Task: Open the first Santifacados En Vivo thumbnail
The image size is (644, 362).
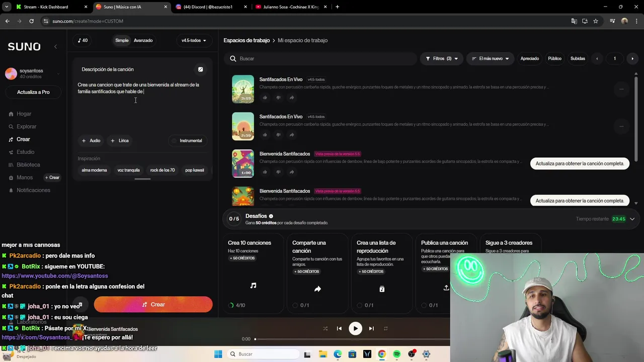Action: coord(243,89)
